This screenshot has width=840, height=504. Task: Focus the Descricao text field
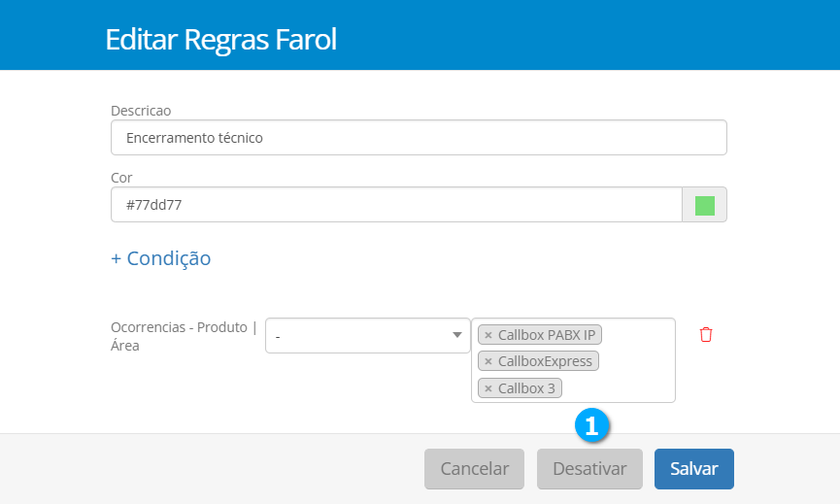[x=419, y=138]
